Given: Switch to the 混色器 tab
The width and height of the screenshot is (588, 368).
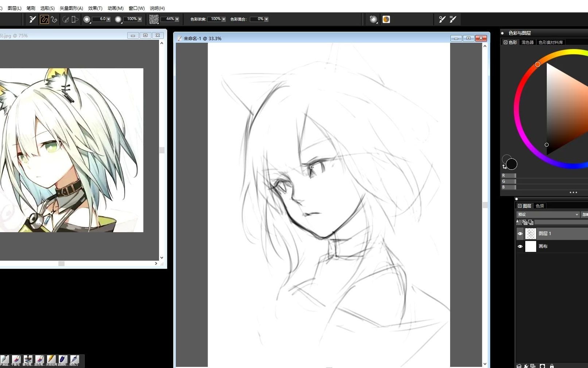Looking at the screenshot, I should click(x=527, y=42).
